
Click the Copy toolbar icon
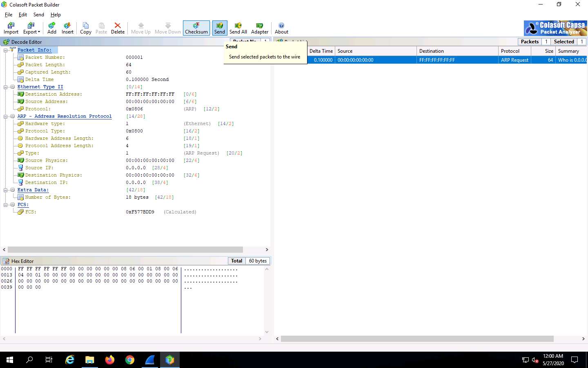(x=86, y=28)
